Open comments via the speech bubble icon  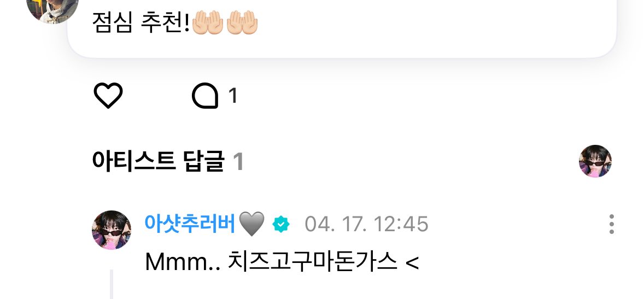click(x=205, y=96)
